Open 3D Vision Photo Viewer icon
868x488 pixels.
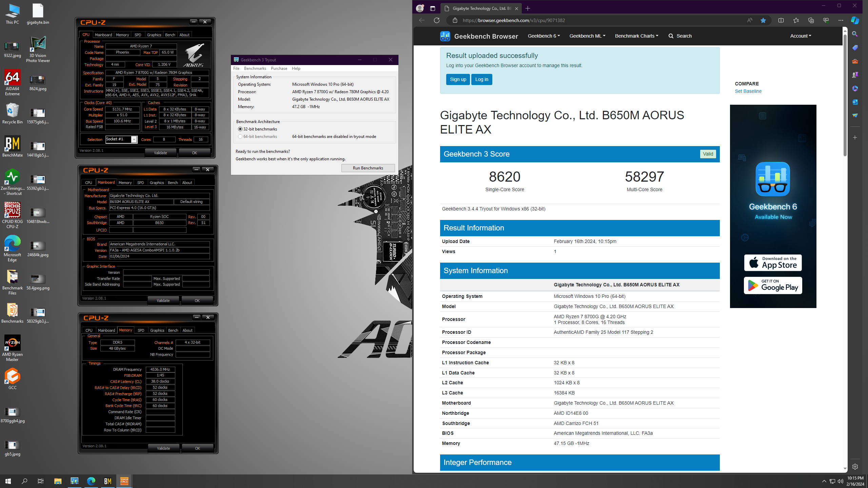[38, 49]
